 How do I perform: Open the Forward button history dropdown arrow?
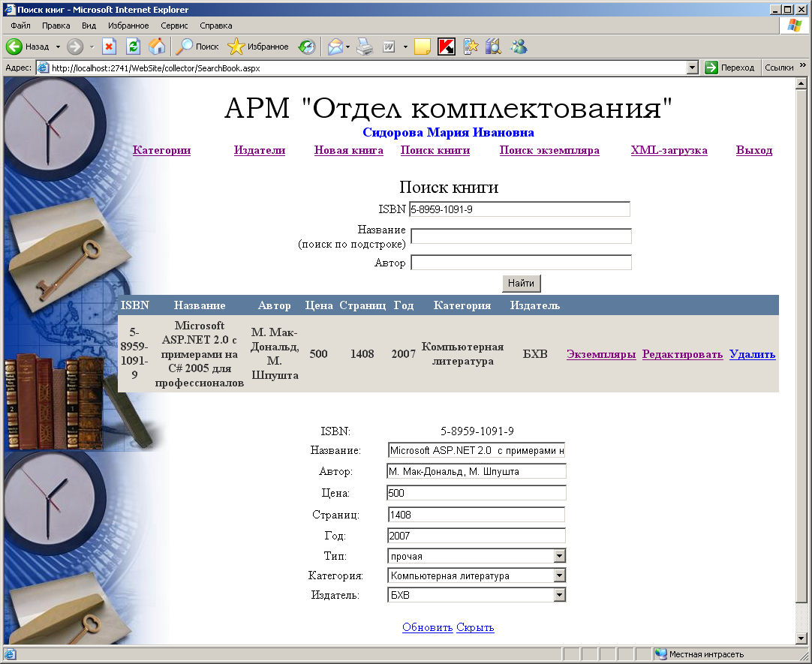pyautogui.click(x=92, y=47)
